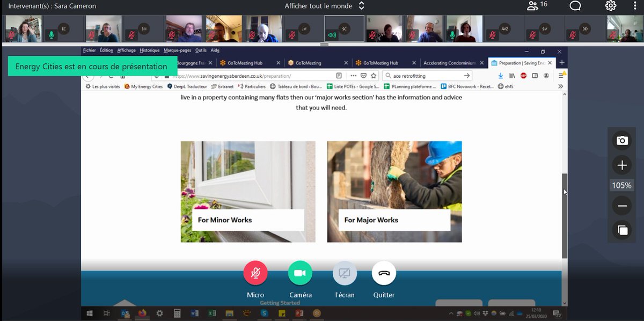
Task: Select the SM participant tile
Action: [545, 28]
